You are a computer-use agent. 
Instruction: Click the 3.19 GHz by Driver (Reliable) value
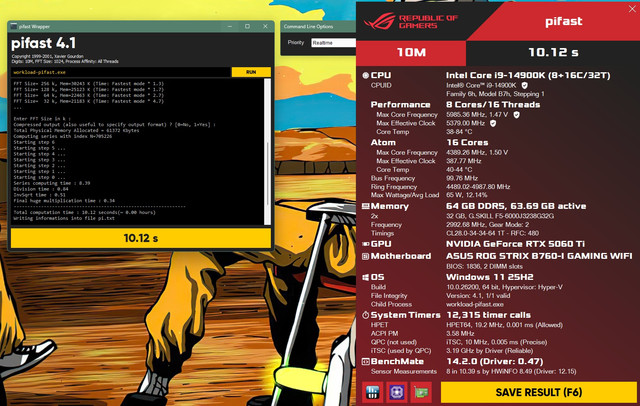point(489,351)
